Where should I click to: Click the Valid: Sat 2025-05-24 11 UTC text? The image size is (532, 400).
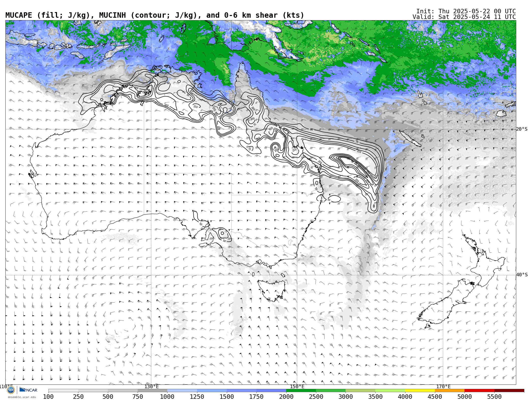(x=464, y=17)
